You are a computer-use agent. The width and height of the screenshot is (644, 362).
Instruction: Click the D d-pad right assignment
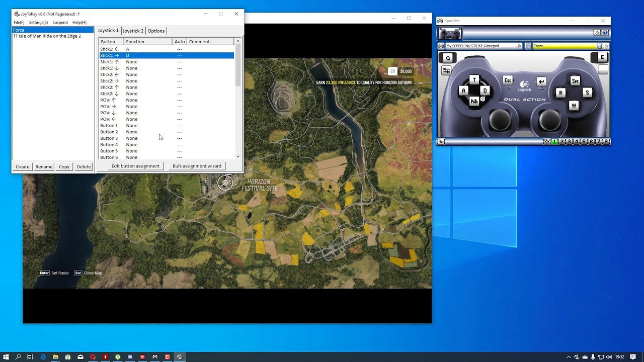[485, 90]
